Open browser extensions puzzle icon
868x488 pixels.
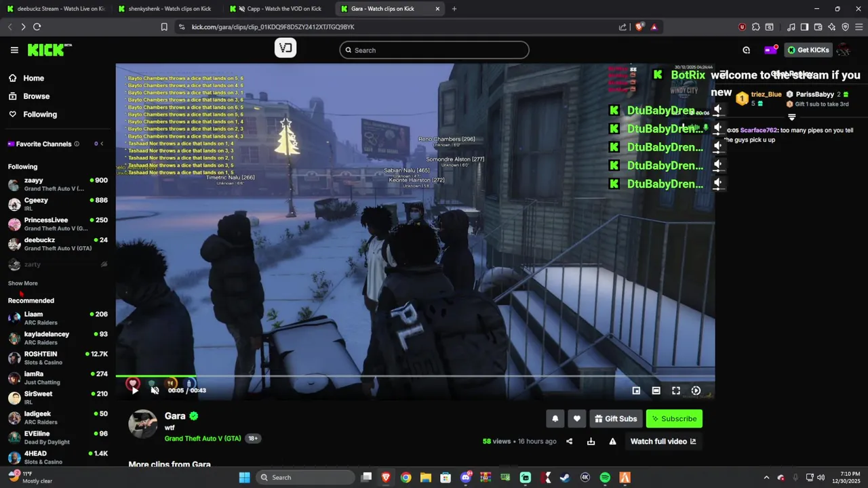click(755, 27)
